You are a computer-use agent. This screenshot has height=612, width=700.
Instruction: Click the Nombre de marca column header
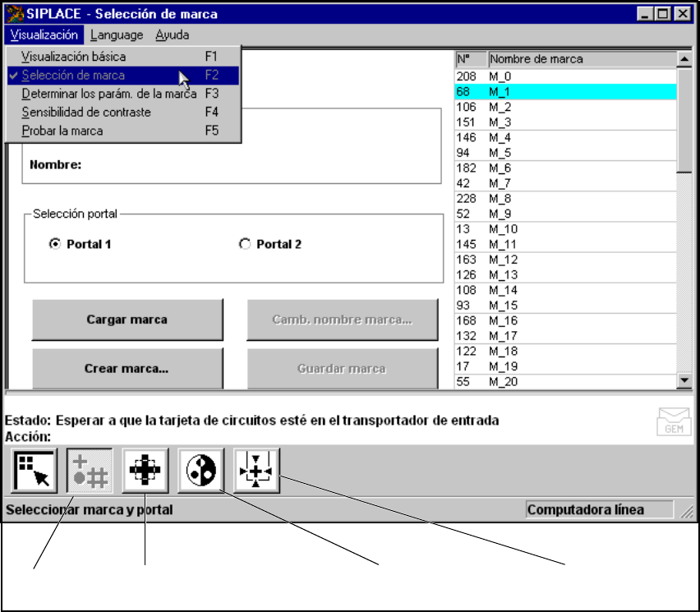(583, 59)
